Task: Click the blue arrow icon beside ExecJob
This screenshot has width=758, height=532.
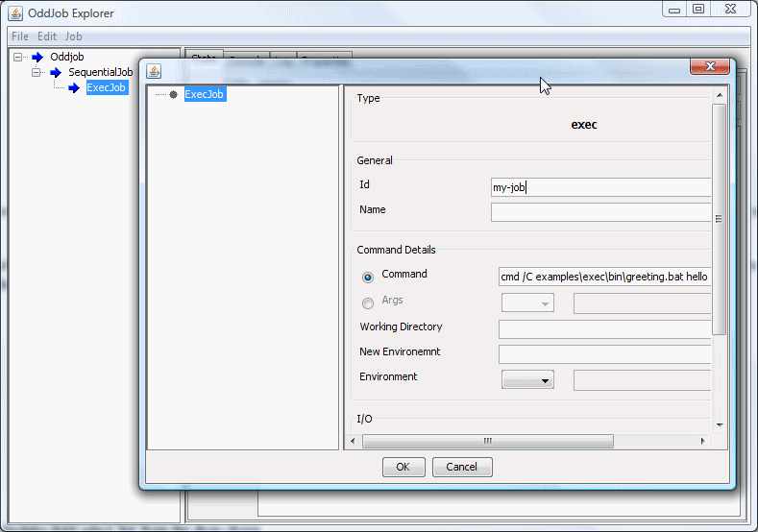Action: 74,88
